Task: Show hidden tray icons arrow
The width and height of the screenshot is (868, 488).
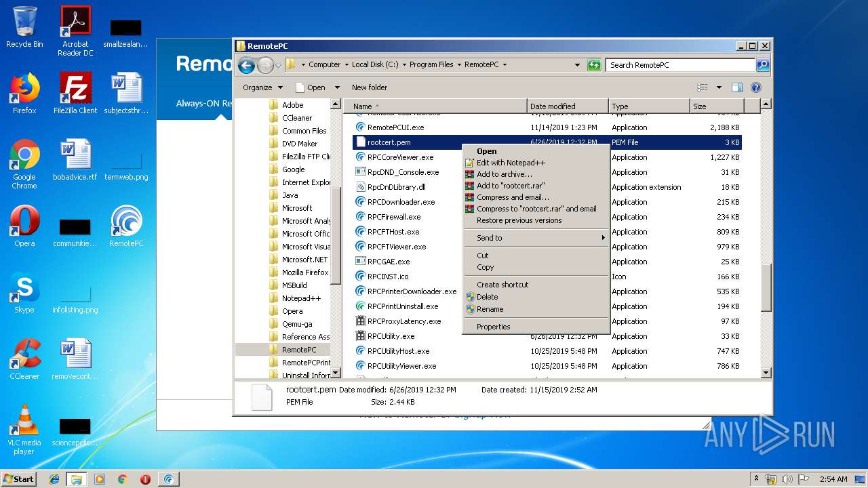Action: (756, 479)
